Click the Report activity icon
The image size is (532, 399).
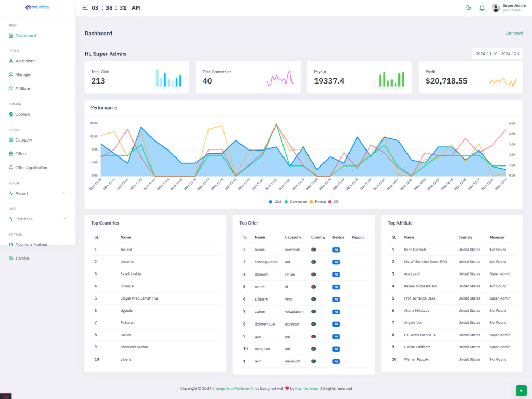pyautogui.click(x=11, y=194)
